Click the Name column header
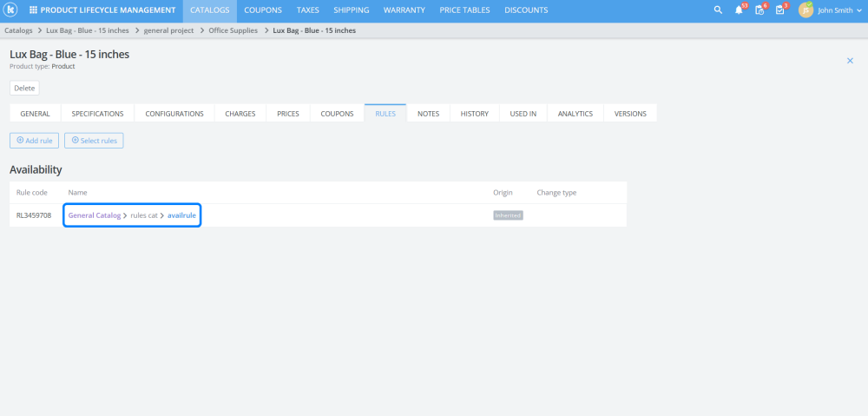Viewport: 868px width, 416px height. [x=77, y=192]
